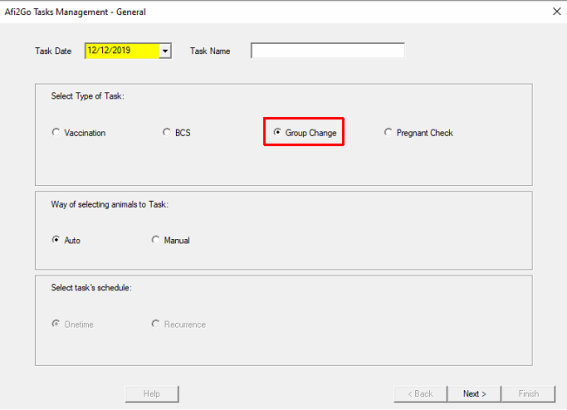Go back with the Back button
Viewport: 567px width, 410px height.
[x=420, y=394]
